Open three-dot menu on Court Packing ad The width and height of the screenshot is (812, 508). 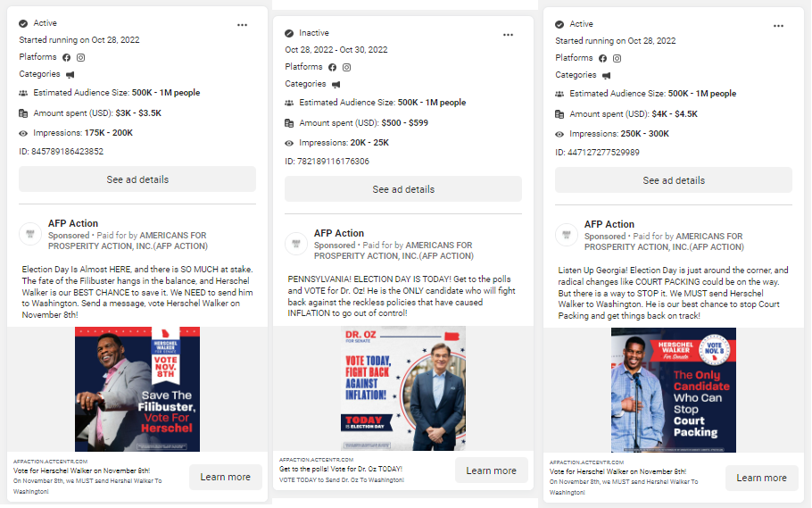(x=778, y=26)
